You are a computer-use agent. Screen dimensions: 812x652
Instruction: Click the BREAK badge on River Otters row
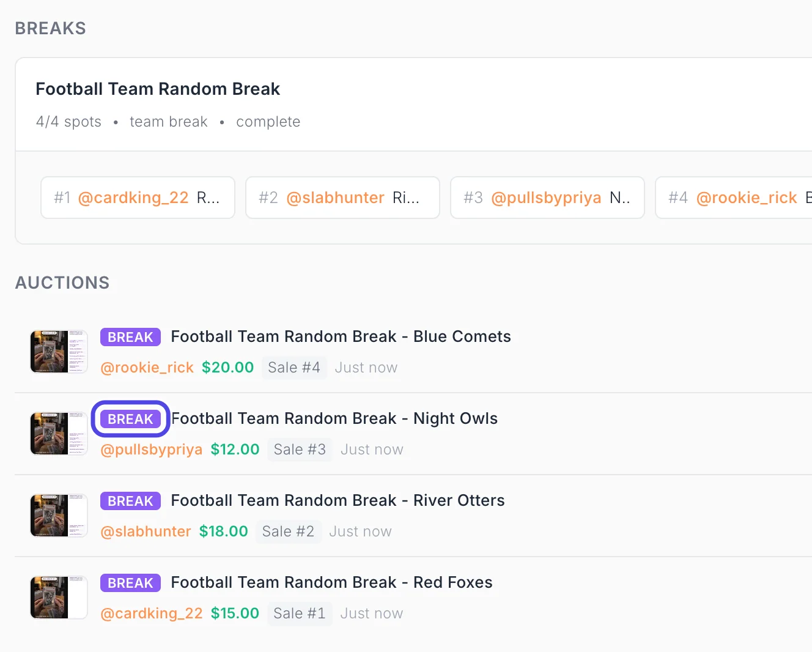tap(130, 501)
